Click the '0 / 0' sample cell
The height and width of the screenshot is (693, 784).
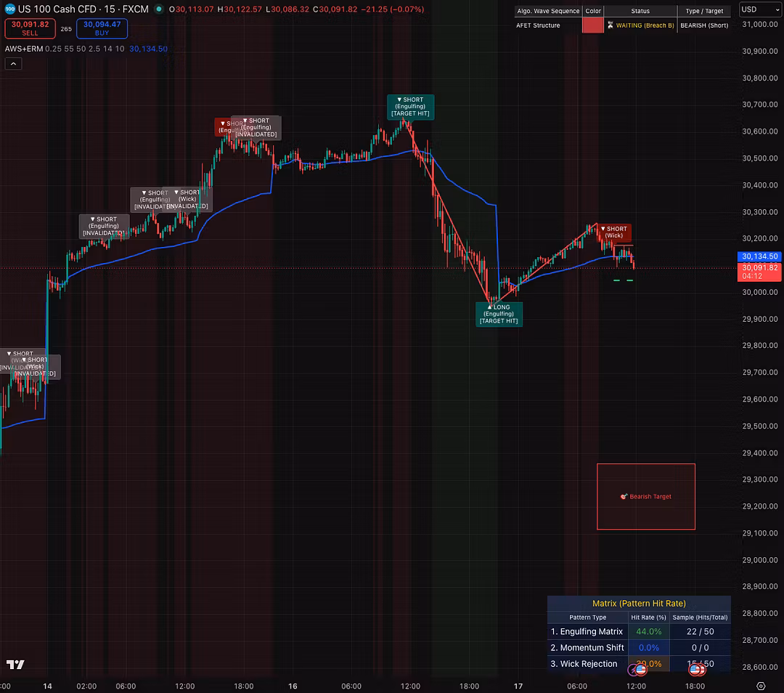pyautogui.click(x=700, y=648)
